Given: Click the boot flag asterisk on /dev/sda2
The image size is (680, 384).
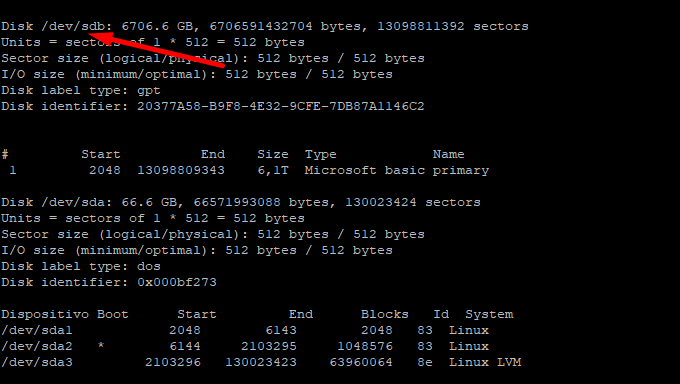Looking at the screenshot, I should pyautogui.click(x=101, y=346).
